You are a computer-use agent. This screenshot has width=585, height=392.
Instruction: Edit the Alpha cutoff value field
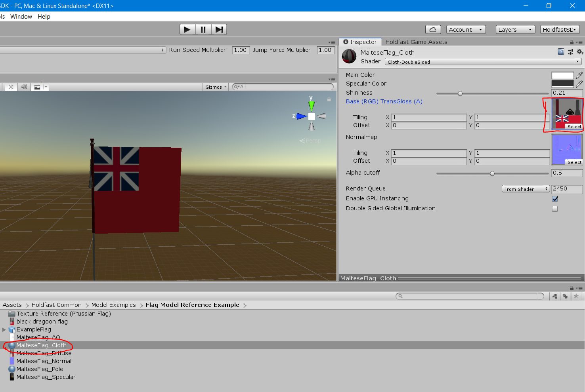(x=567, y=173)
